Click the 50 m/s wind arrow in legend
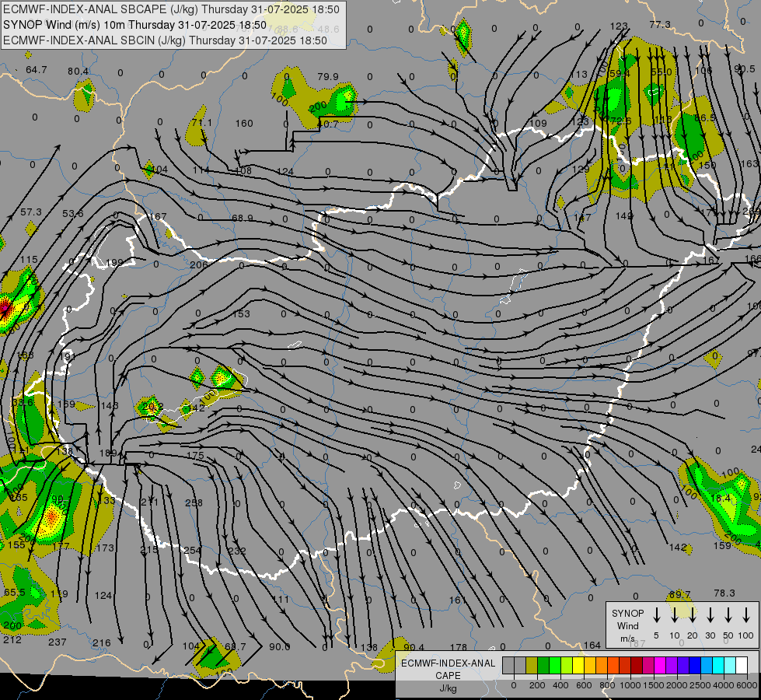Screen dimensions: 761x700 point(728,615)
